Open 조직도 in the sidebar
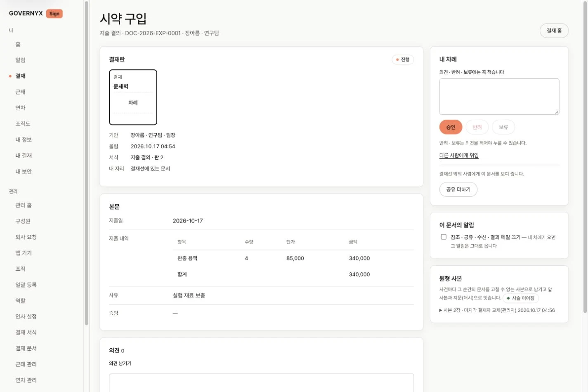This screenshot has width=588, height=392. tap(23, 123)
